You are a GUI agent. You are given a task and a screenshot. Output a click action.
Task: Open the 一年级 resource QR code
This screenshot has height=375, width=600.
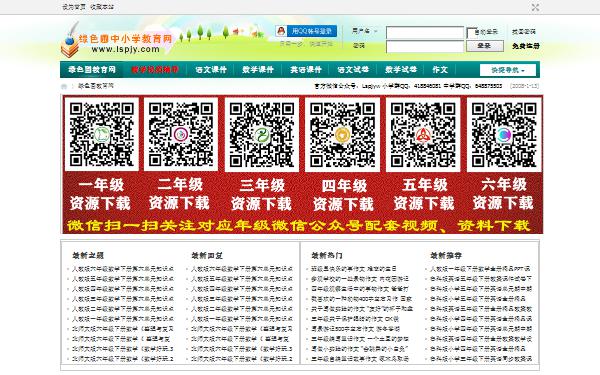(101, 135)
